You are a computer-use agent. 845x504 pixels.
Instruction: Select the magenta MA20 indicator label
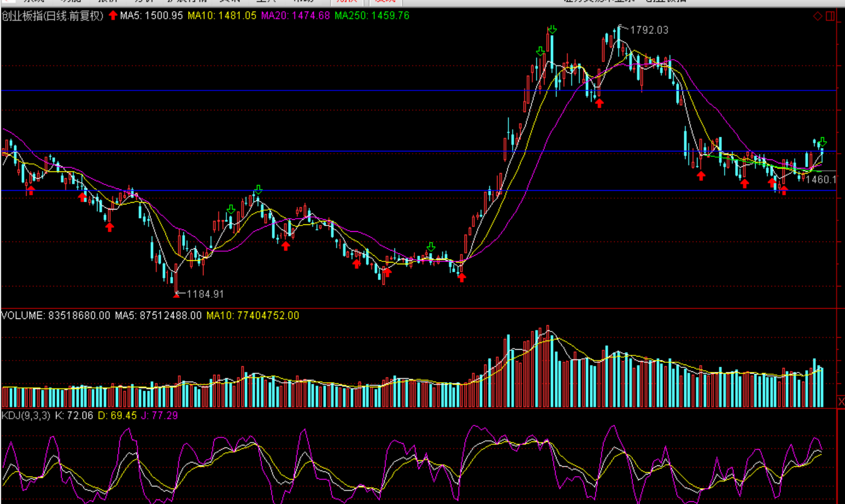click(295, 16)
